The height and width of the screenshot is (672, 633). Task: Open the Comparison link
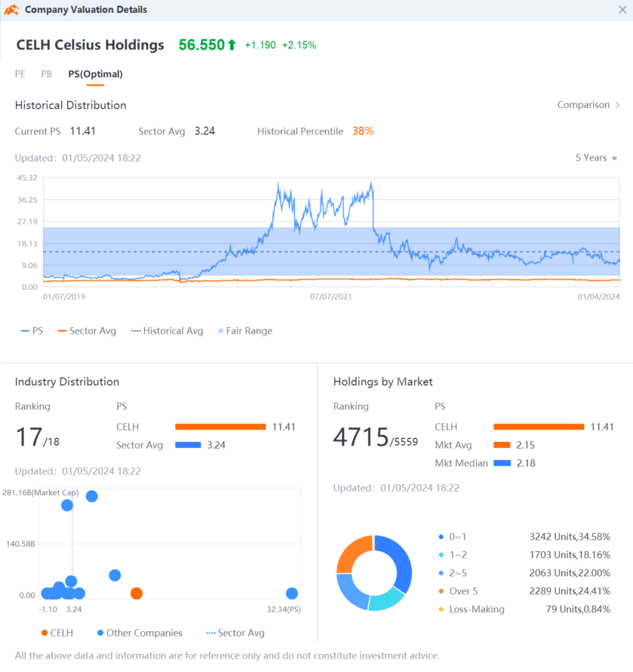(x=583, y=104)
